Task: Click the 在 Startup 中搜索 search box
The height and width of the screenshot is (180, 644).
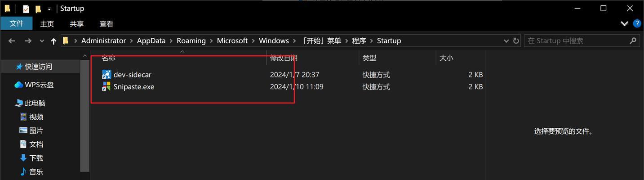Action: click(576, 40)
